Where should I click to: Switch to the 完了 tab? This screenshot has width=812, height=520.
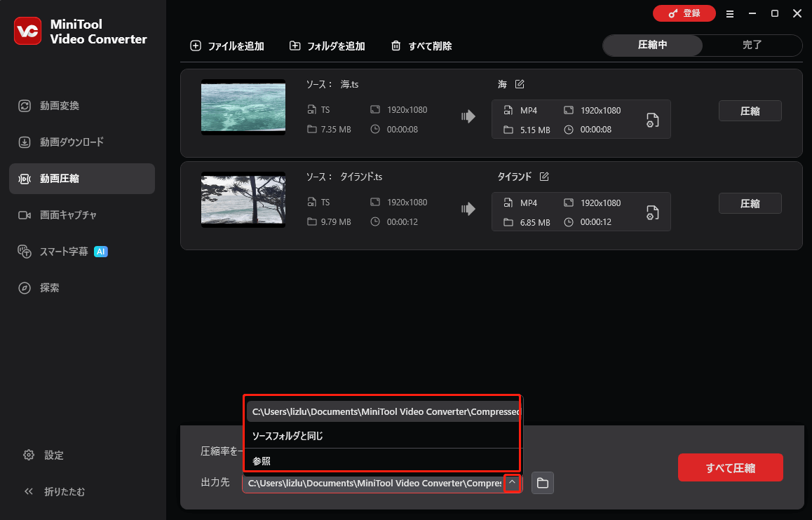752,46
